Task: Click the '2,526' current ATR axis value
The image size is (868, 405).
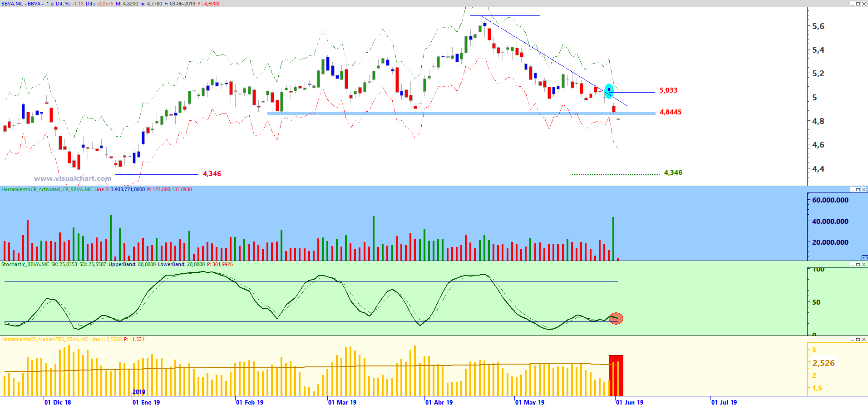Action: click(x=824, y=363)
